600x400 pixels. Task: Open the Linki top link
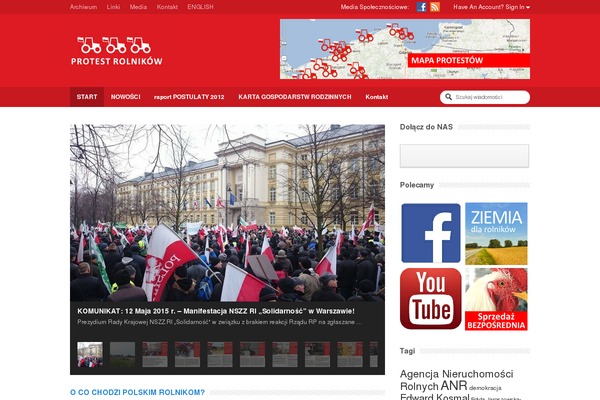coord(113,7)
